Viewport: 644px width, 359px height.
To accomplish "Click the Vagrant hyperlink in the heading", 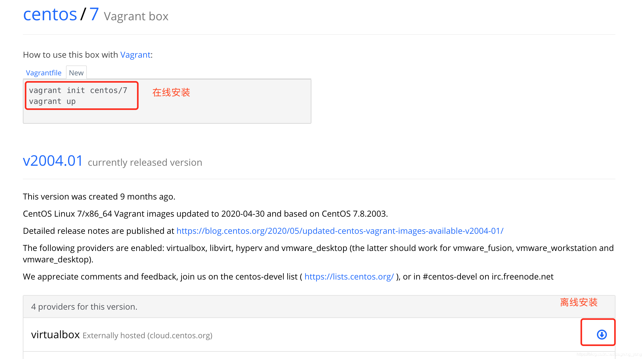I will click(x=135, y=55).
